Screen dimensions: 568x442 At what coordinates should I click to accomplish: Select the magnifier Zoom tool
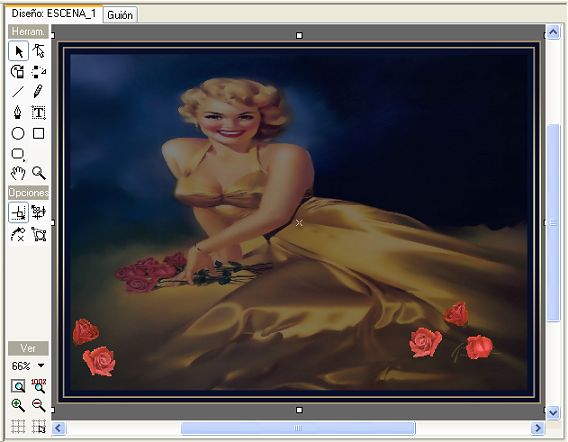[x=39, y=173]
